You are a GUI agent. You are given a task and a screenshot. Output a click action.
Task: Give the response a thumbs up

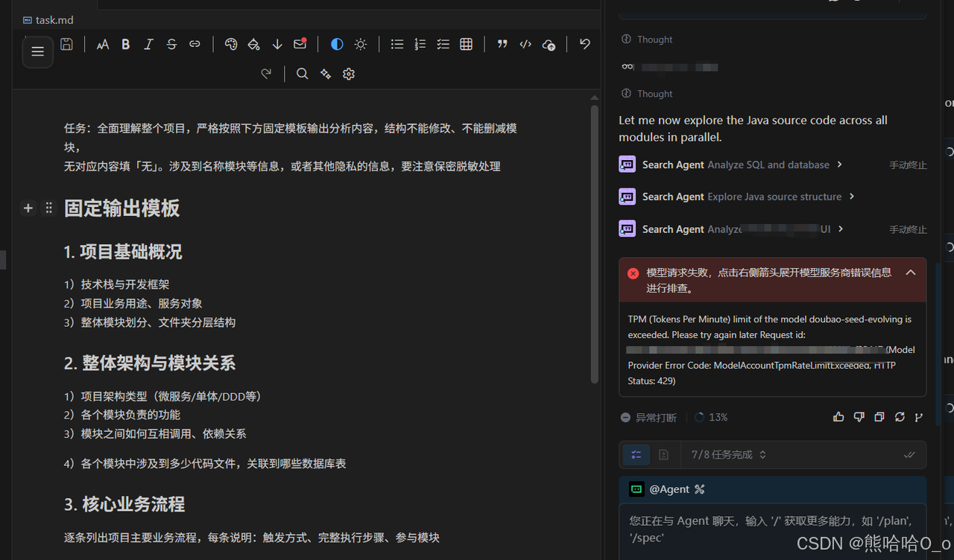[x=838, y=417]
